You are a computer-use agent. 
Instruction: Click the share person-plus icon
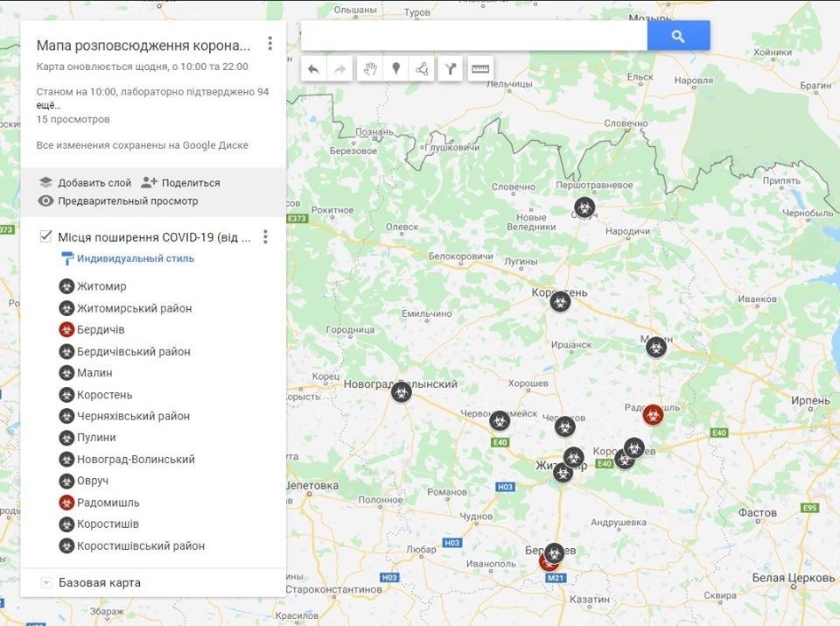[149, 182]
